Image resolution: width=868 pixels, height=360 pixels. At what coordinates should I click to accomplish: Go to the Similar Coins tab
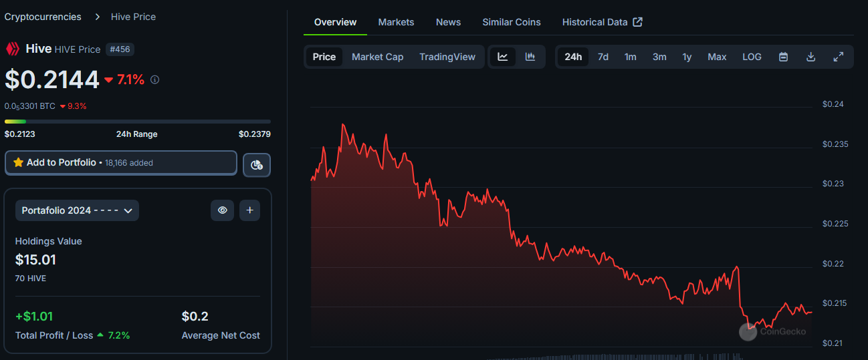coord(512,22)
